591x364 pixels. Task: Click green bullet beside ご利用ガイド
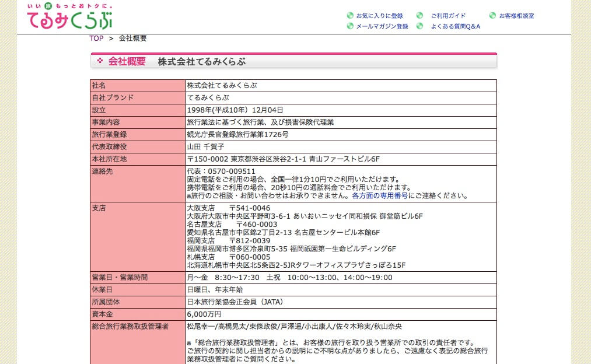click(x=419, y=15)
